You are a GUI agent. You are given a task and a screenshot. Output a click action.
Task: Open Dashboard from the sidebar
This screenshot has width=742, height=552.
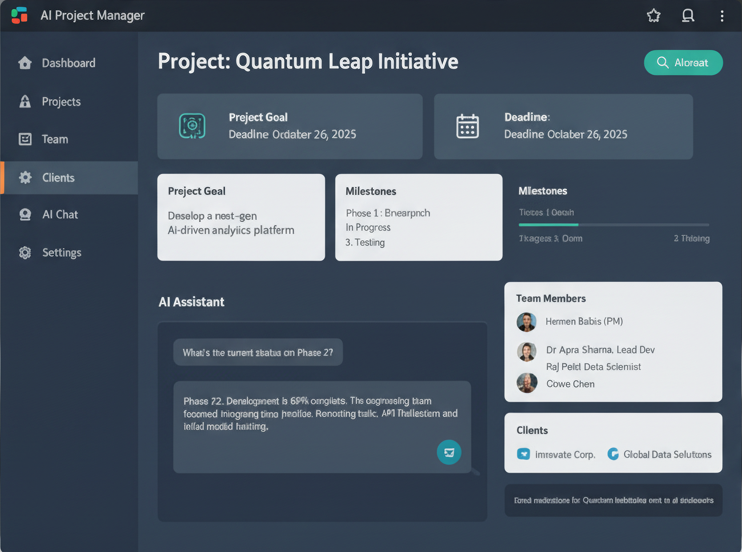(x=68, y=63)
